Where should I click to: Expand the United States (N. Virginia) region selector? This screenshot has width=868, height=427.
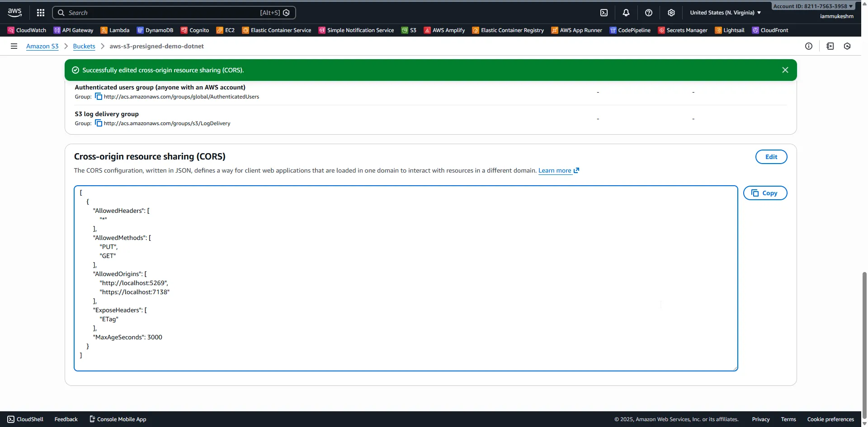point(725,13)
